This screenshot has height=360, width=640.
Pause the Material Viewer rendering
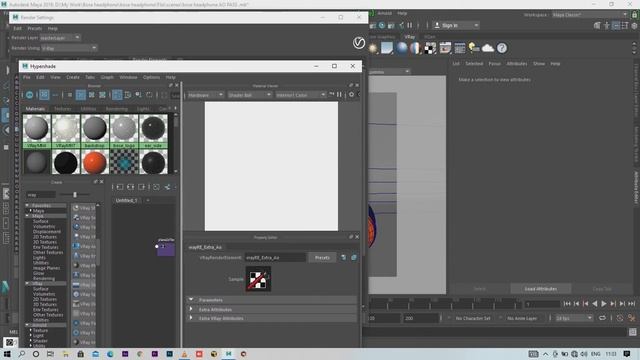coord(339,95)
